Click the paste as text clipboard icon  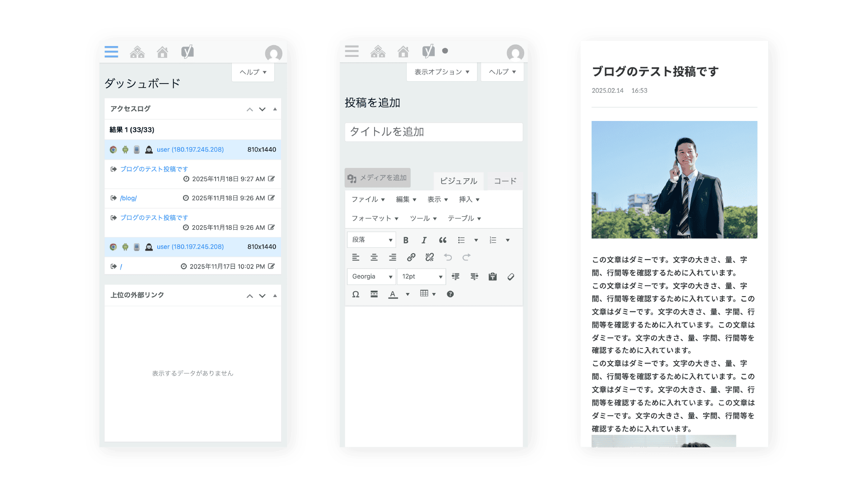(493, 277)
